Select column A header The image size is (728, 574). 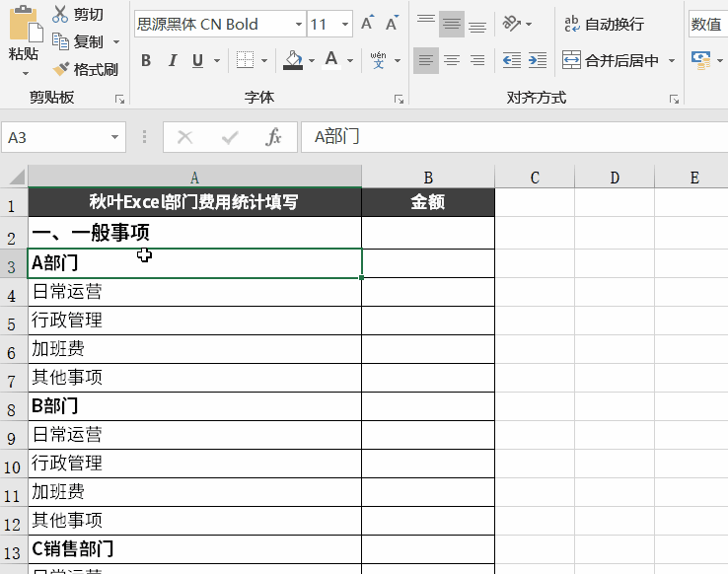tap(194, 177)
